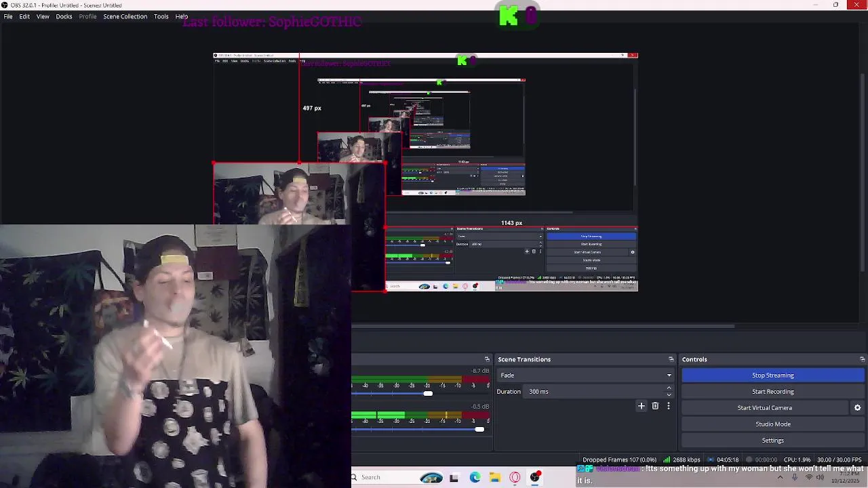Image resolution: width=868 pixels, height=488 pixels.
Task: Click the preview horizontal scrollbar
Action: (x=542, y=326)
